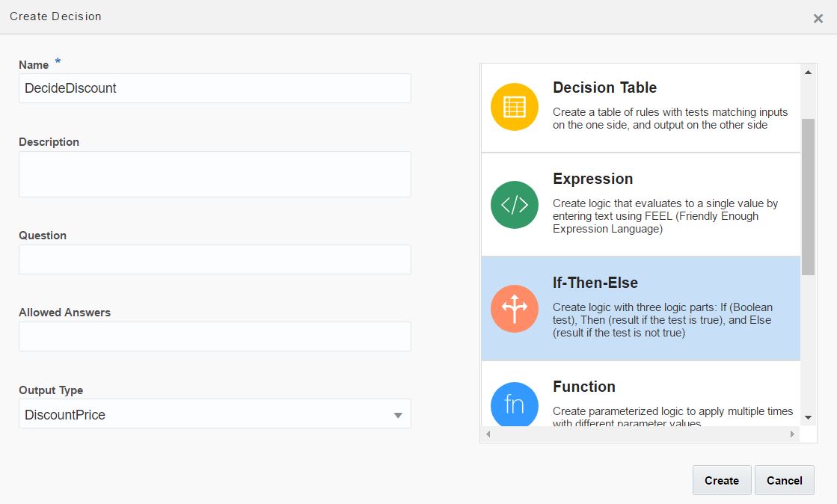Click the green Expression code icon
The height and width of the screenshot is (504, 837).
(x=515, y=205)
